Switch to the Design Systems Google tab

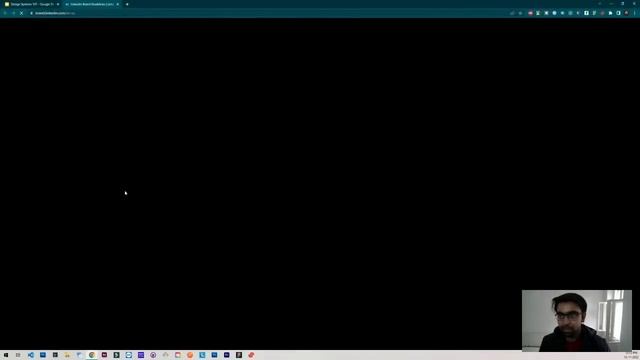coord(31,4)
